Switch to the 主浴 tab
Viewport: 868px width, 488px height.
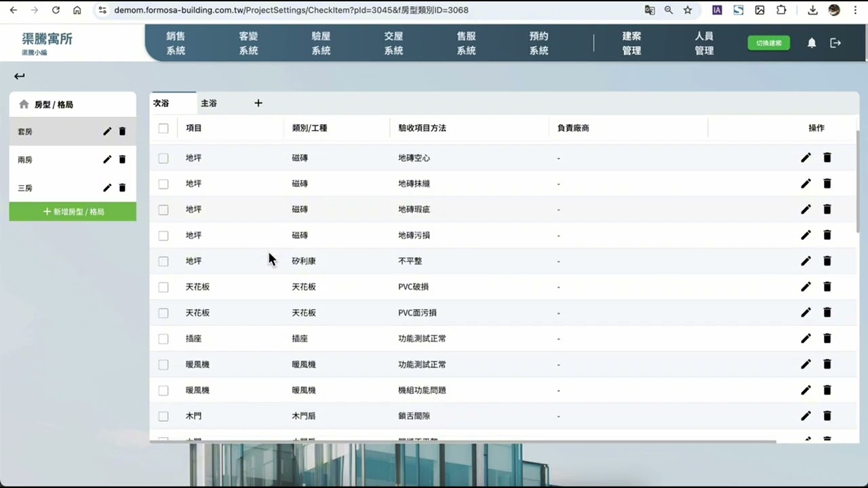pyautogui.click(x=209, y=103)
